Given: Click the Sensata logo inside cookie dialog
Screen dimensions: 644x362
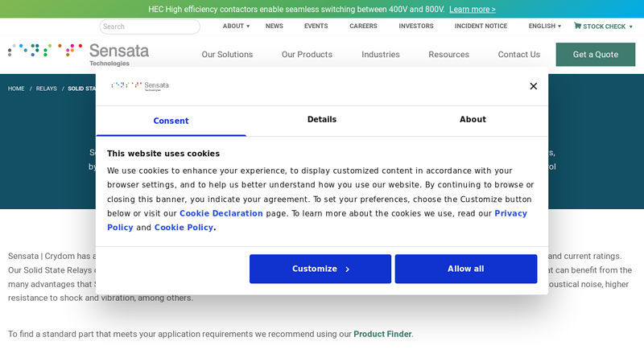Looking at the screenshot, I should (x=140, y=86).
